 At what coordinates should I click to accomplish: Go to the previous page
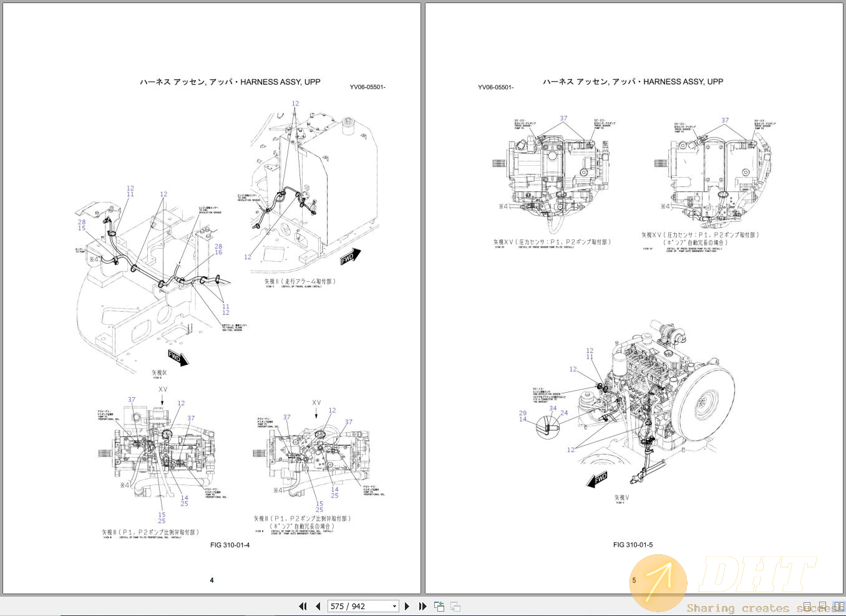[x=318, y=606]
